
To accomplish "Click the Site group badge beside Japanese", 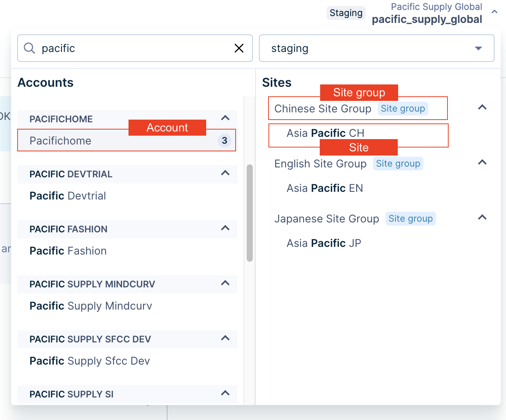I will tap(411, 219).
